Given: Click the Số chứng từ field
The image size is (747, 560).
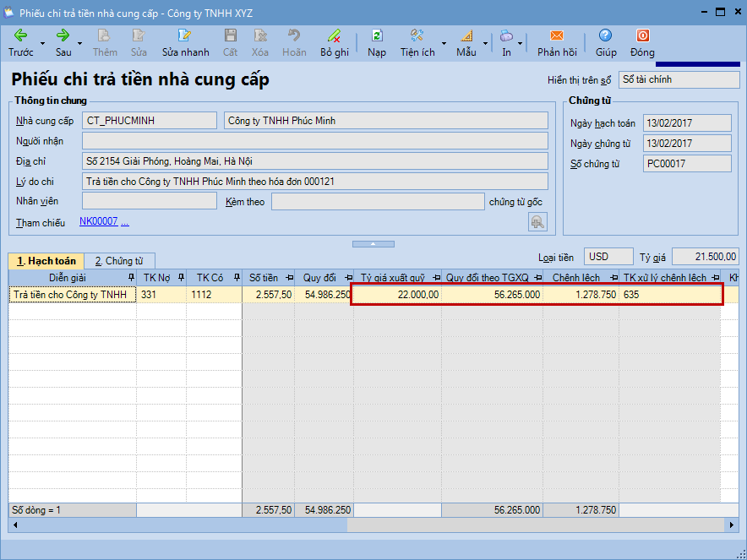Looking at the screenshot, I should [x=687, y=164].
